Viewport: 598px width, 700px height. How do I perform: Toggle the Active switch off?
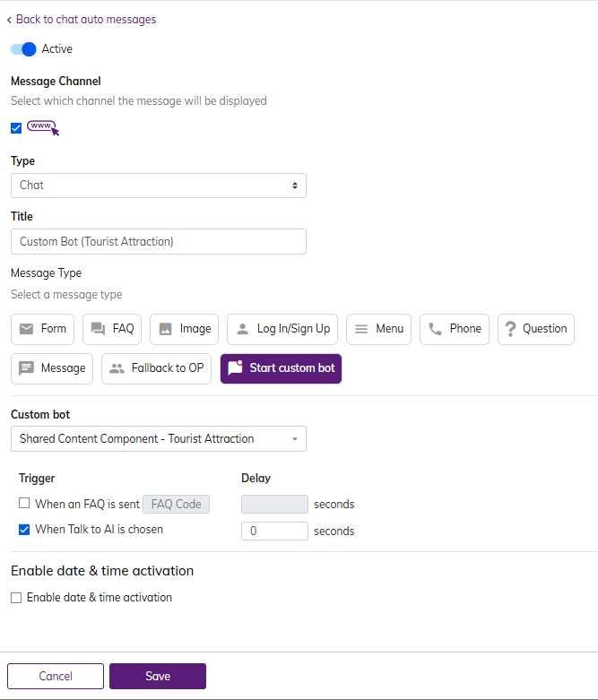tap(23, 49)
